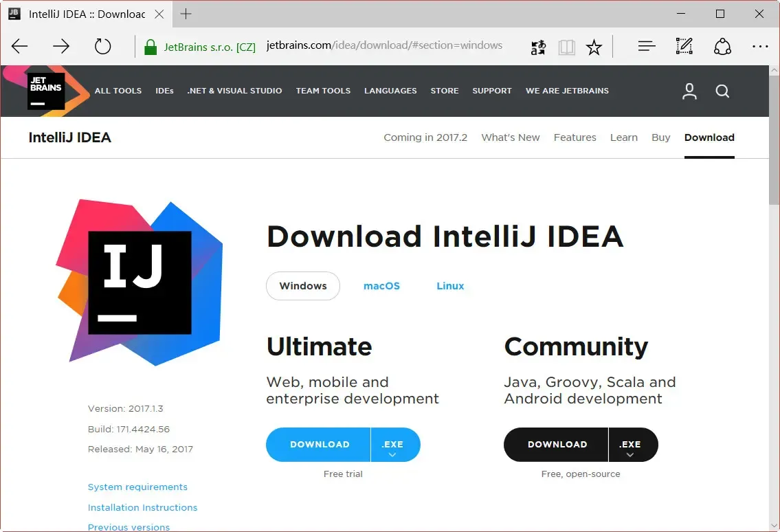
Task: Click the Free trial label
Action: click(x=343, y=474)
